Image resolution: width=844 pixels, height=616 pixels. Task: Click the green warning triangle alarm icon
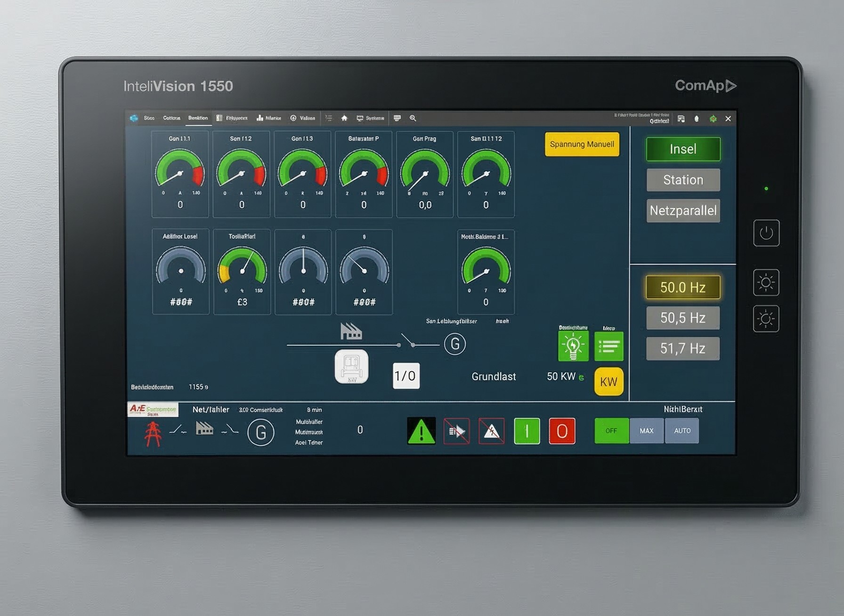coord(421,431)
